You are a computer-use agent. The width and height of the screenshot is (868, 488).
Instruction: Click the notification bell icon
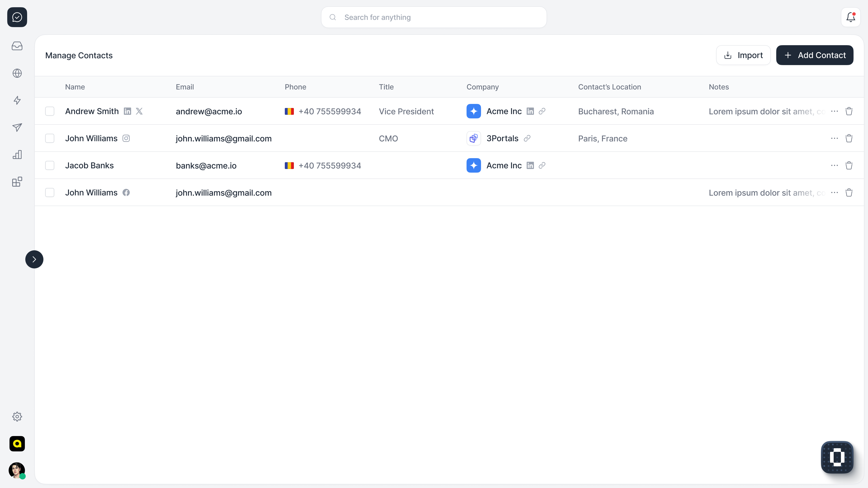click(x=850, y=17)
